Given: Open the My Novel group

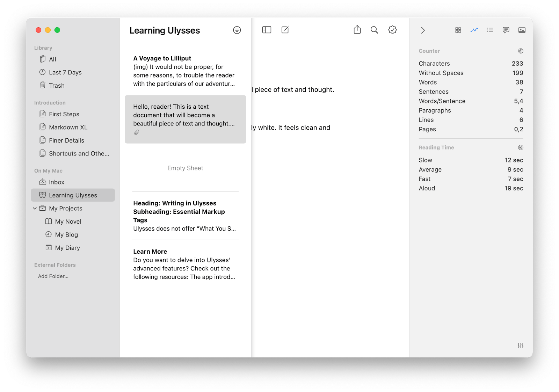Looking at the screenshot, I should tap(73, 222).
